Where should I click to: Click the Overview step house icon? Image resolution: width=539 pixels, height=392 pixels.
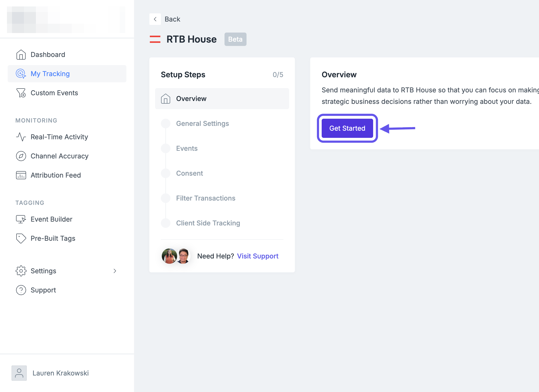(166, 99)
